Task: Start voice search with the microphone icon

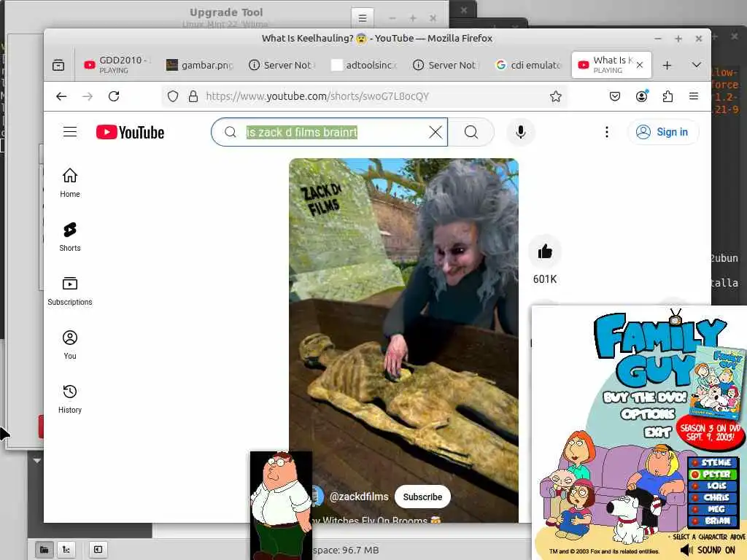Action: point(521,132)
